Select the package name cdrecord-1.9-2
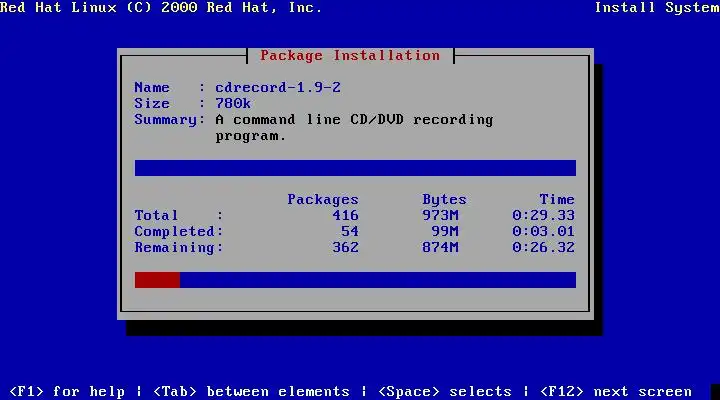Image resolution: width=720 pixels, height=400 pixels. (x=278, y=87)
